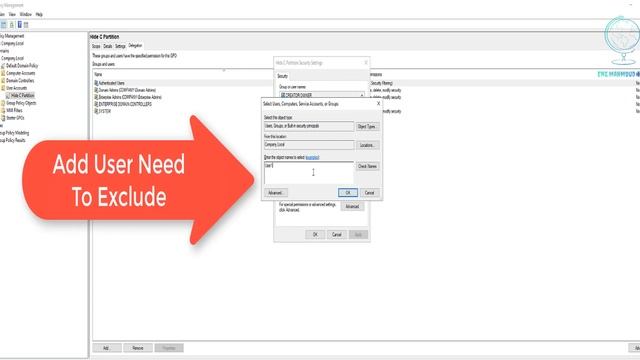Confirm Select Users dialog with OK

[348, 193]
